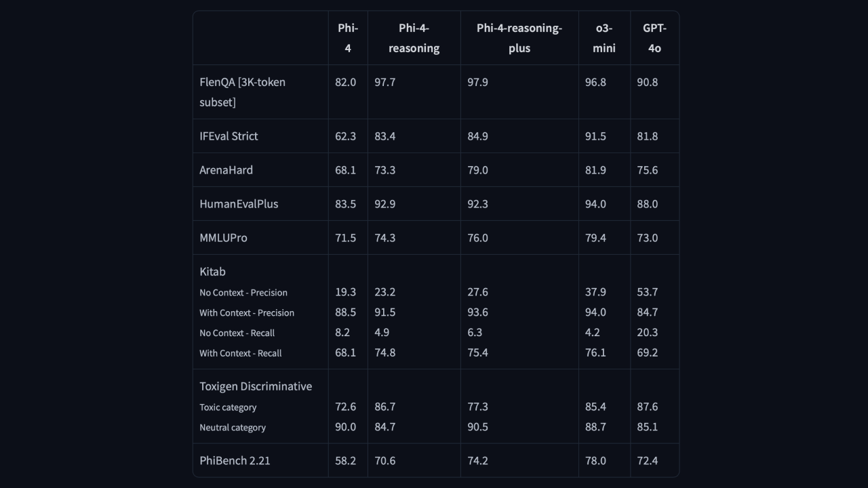This screenshot has width=868, height=488.
Task: Select the o3-mini column header
Action: [604, 38]
